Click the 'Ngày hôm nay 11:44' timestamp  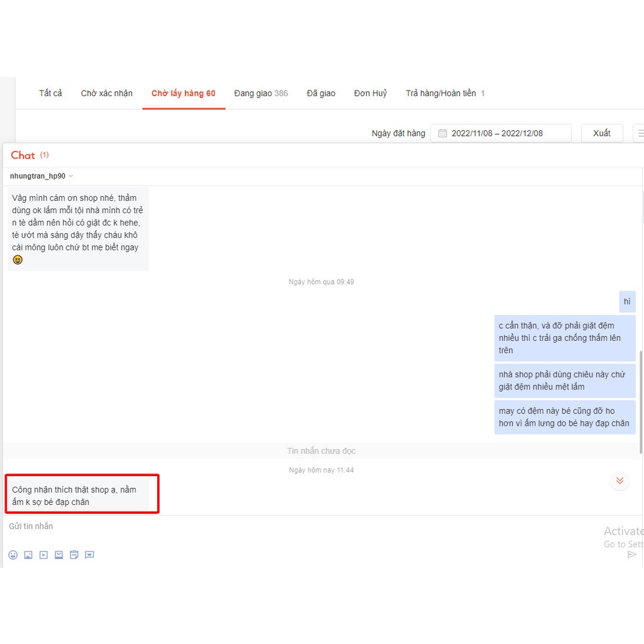(321, 470)
